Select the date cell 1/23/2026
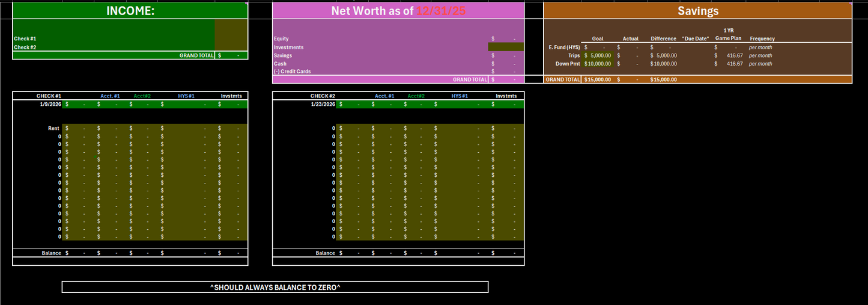Screen dimensions: 868x305 323,104
